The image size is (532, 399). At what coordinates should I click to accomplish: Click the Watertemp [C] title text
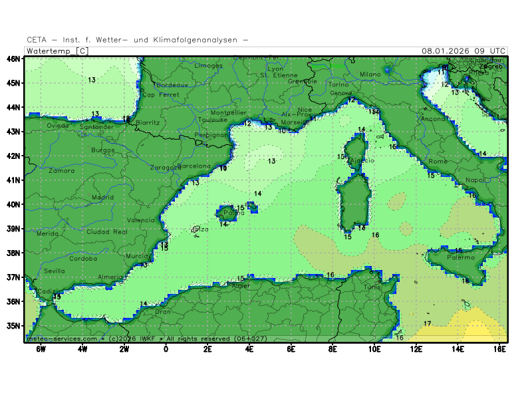(57, 51)
